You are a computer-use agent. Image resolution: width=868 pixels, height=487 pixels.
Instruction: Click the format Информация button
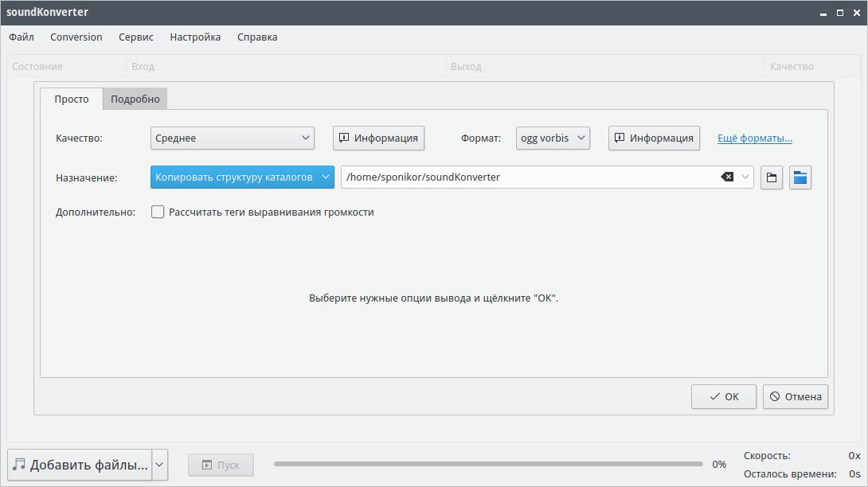[x=654, y=138]
